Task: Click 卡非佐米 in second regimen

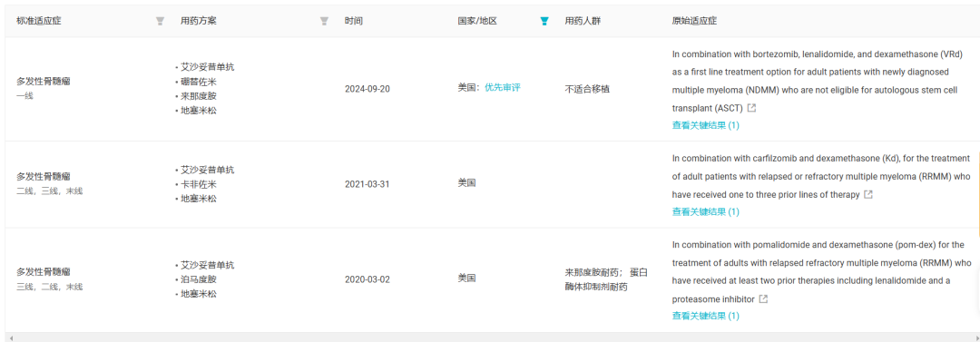Action: point(199,184)
